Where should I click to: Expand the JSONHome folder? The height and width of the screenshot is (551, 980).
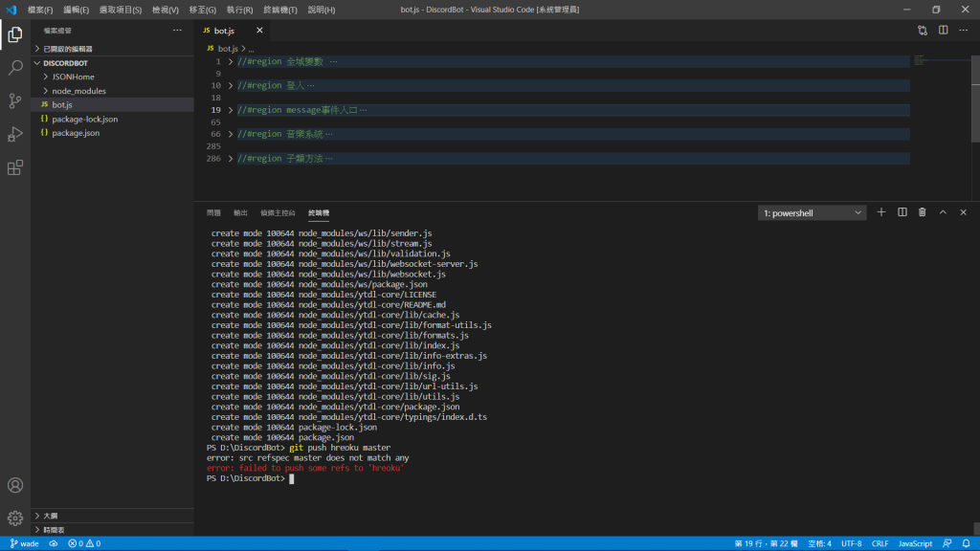(x=73, y=77)
